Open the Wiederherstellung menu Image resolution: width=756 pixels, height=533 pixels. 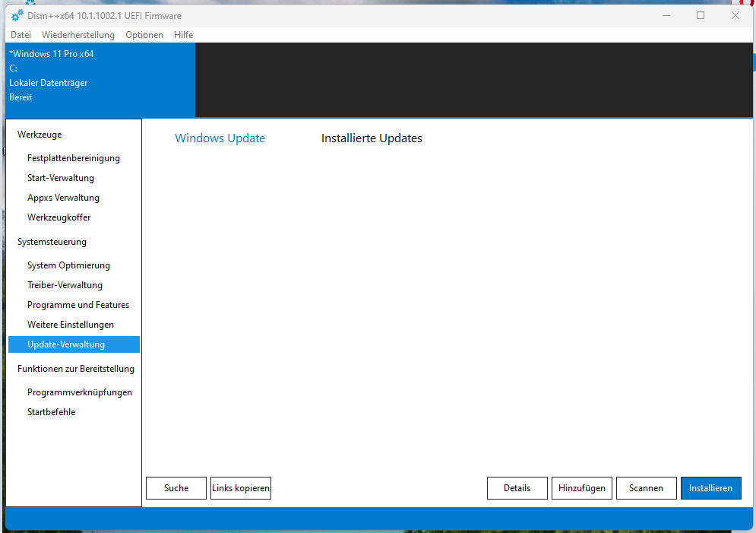(78, 35)
